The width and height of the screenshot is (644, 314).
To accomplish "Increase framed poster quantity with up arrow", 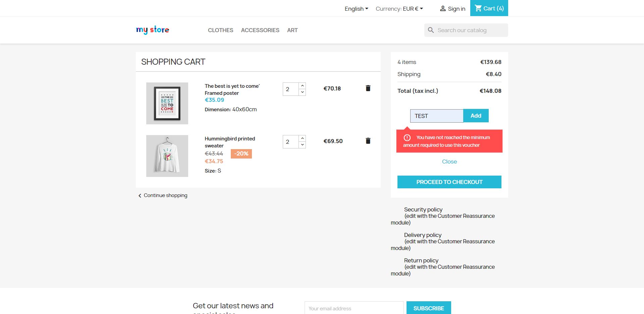I will pos(302,86).
